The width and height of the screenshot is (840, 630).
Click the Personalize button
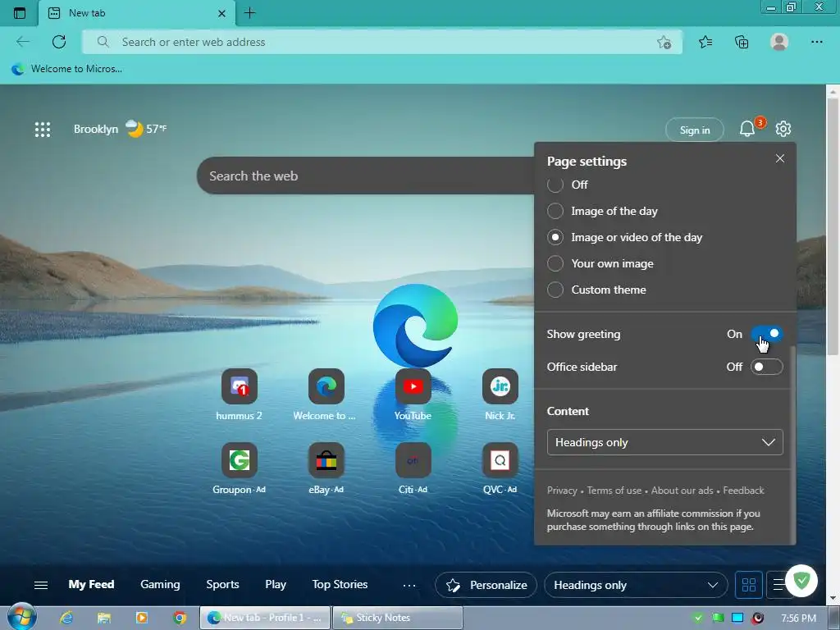tap(486, 585)
